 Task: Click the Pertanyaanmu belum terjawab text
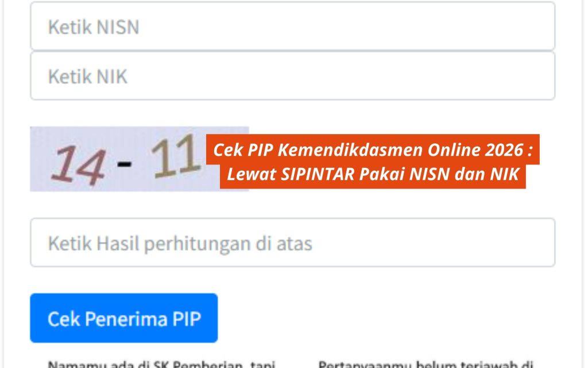point(425,364)
